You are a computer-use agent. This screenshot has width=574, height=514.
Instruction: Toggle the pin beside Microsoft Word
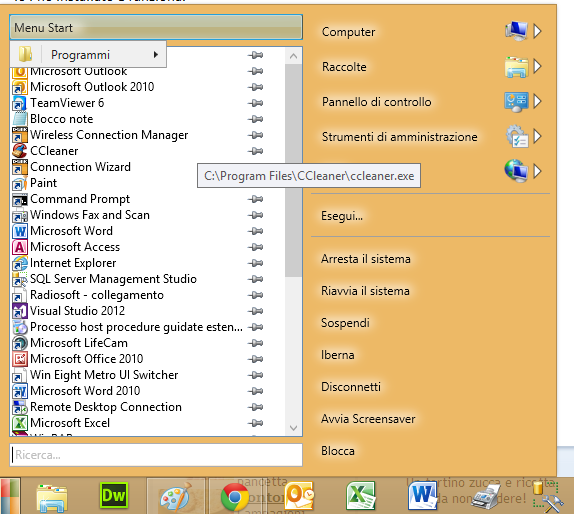[255, 231]
